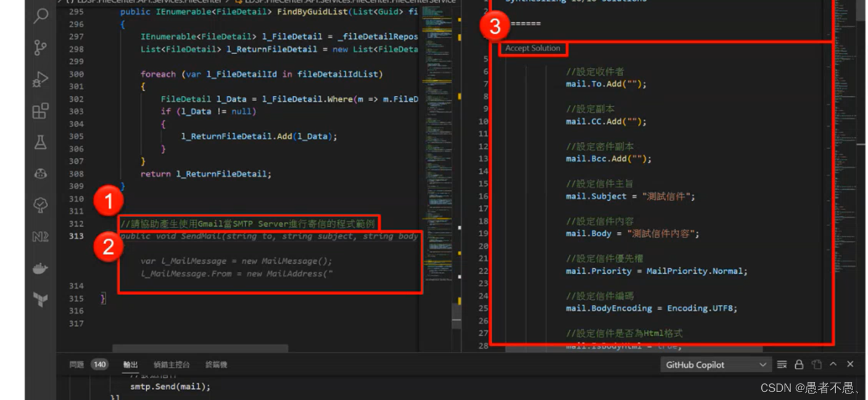
Task: Close the bottom panel
Action: click(850, 364)
